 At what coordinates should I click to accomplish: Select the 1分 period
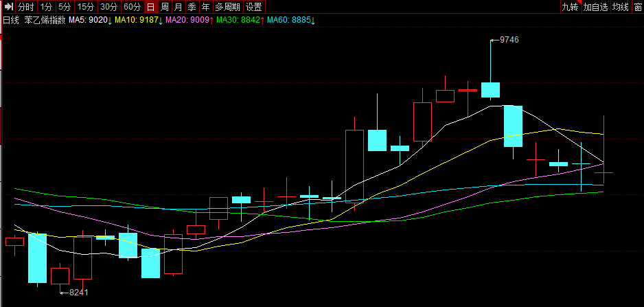click(x=47, y=7)
